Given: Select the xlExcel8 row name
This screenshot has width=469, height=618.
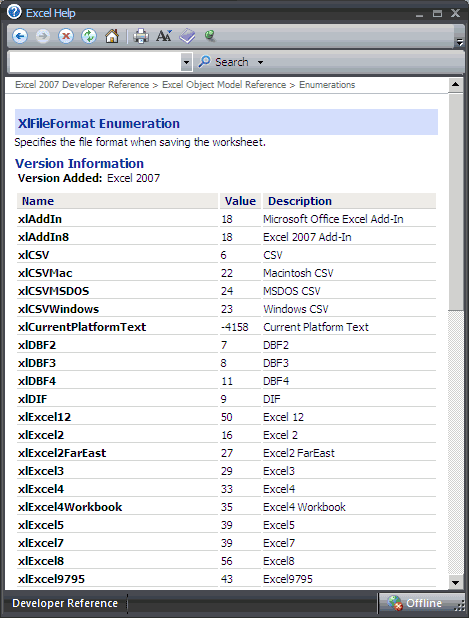Looking at the screenshot, I should pyautogui.click(x=41, y=561).
